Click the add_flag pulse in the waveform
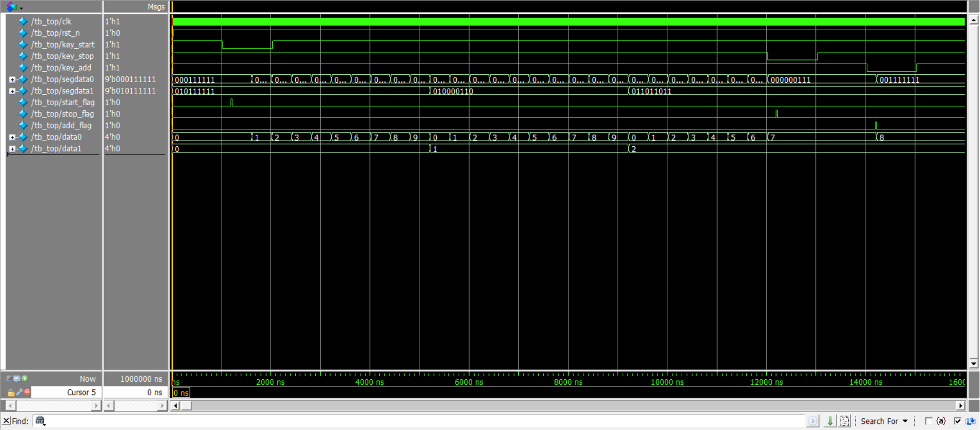The width and height of the screenshot is (980, 430). pyautogui.click(x=876, y=125)
